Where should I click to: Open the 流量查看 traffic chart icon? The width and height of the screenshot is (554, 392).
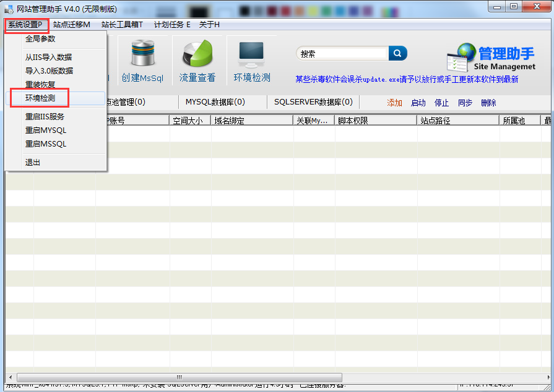click(197, 61)
